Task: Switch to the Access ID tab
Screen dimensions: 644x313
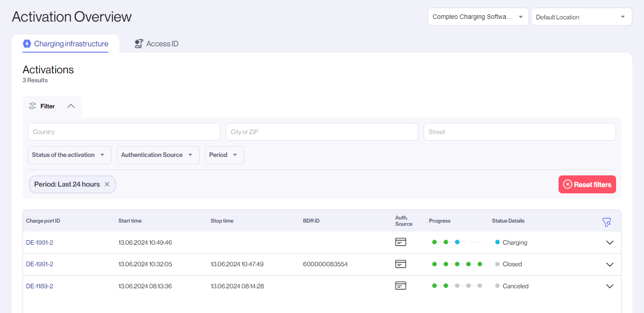Action: [x=162, y=44]
